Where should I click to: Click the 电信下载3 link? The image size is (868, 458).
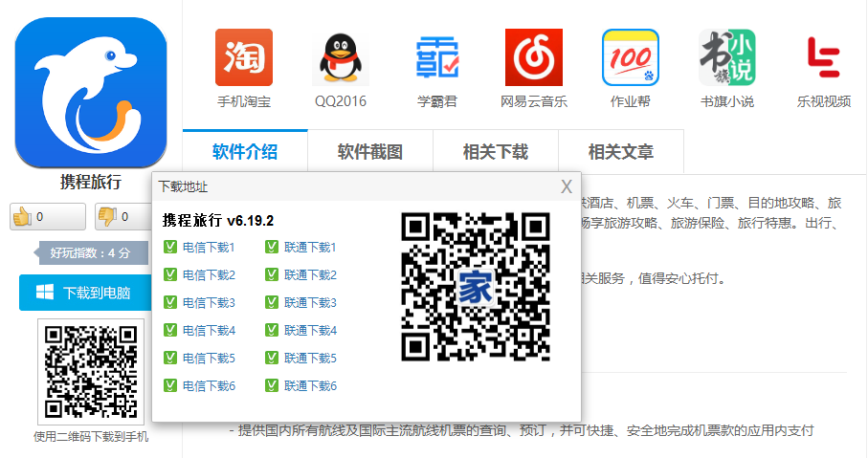pyautogui.click(x=209, y=302)
